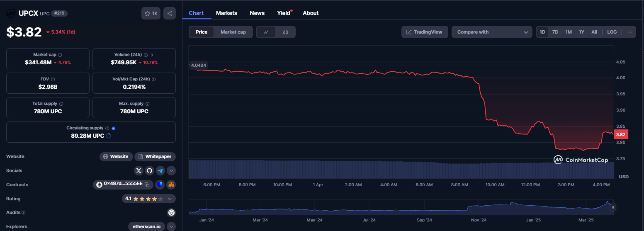Expand the 4.1 Rating details
The height and width of the screenshot is (231, 644).
170,199
